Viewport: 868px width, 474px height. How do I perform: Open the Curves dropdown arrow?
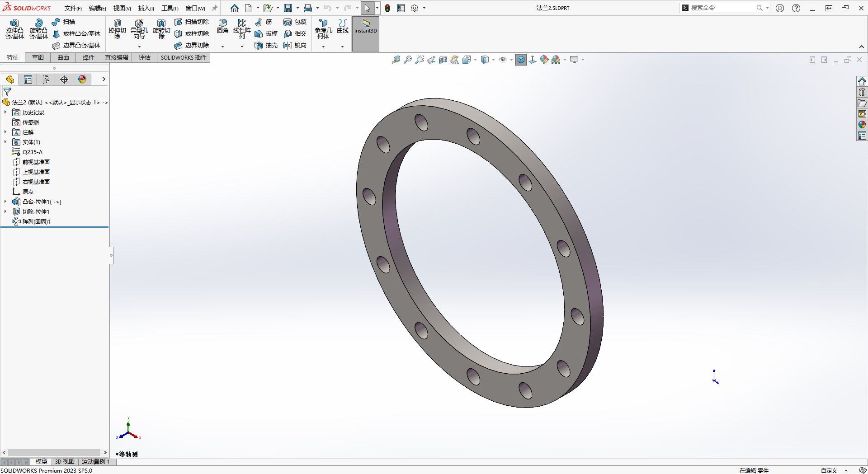click(x=342, y=47)
